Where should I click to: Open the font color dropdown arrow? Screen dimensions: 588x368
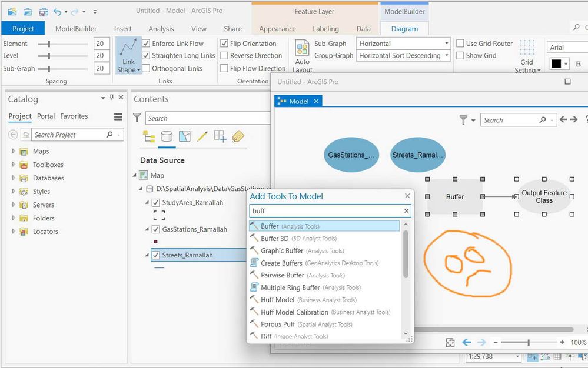coord(566,63)
